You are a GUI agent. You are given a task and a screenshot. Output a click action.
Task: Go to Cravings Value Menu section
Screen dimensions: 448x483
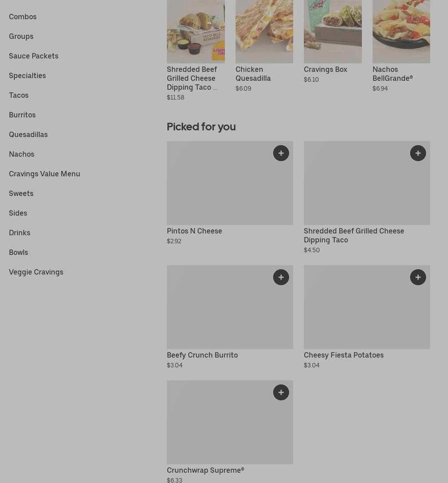click(x=45, y=174)
